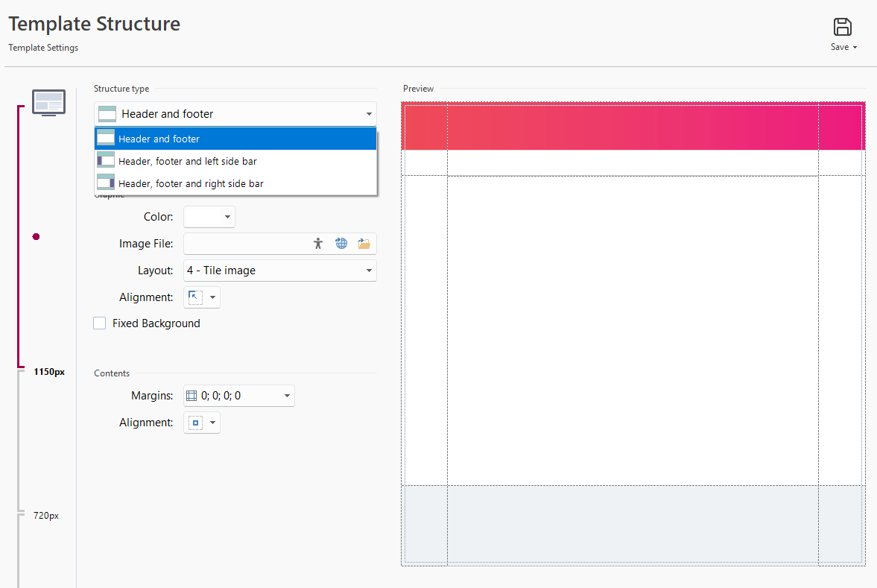Open the Graphic Alignment top-left dropdown
877x588 pixels.
point(202,297)
